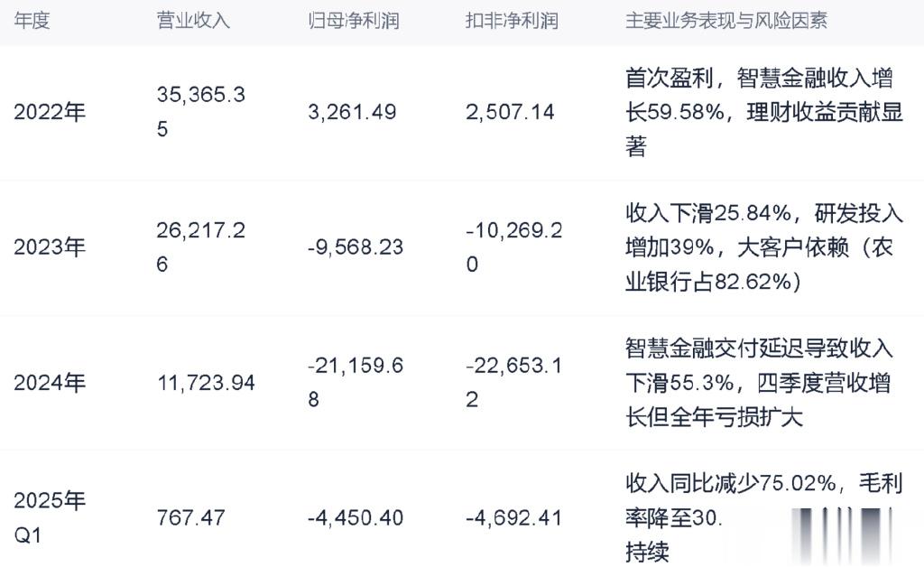Screen dimensions: 924x567
Task: Select the -21,159.68 net profit cell
Action: (356, 382)
